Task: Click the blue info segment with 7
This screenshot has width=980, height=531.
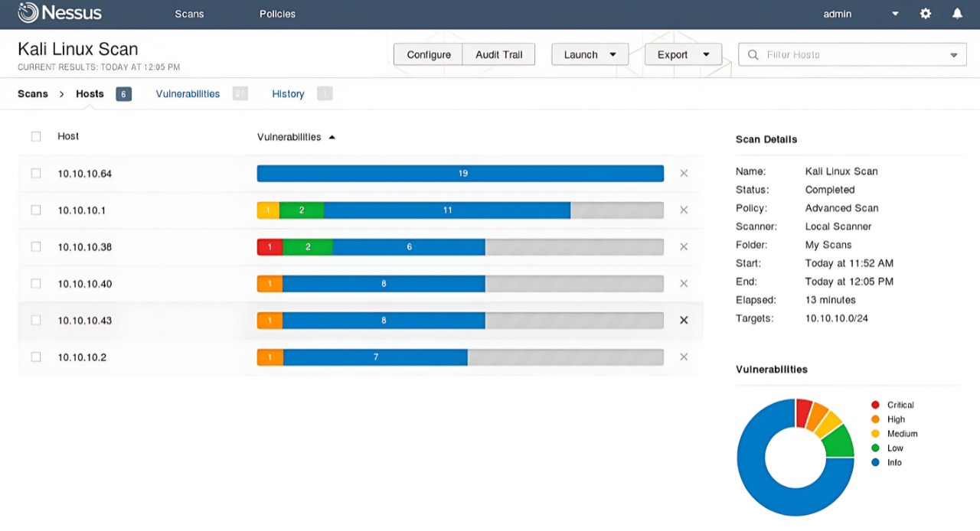Action: point(375,357)
